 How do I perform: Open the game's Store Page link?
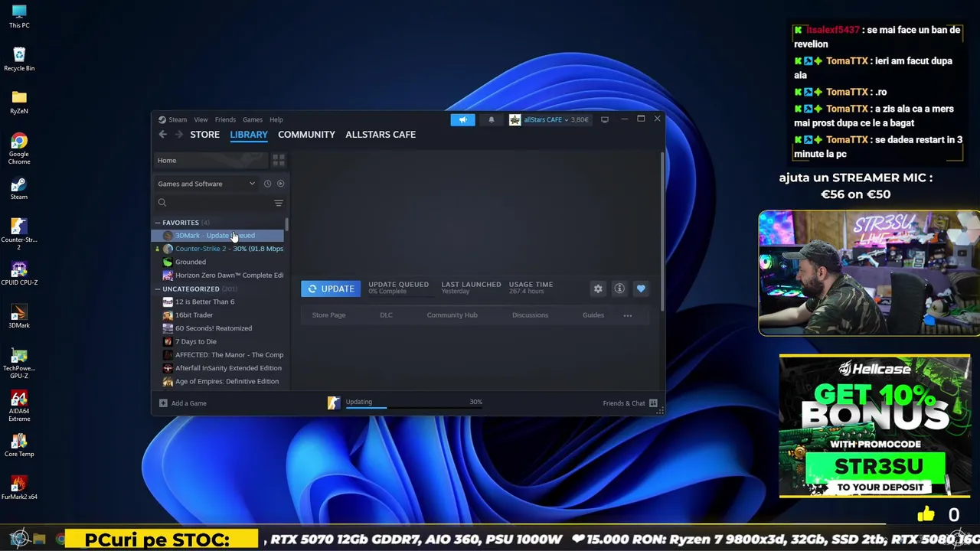328,315
